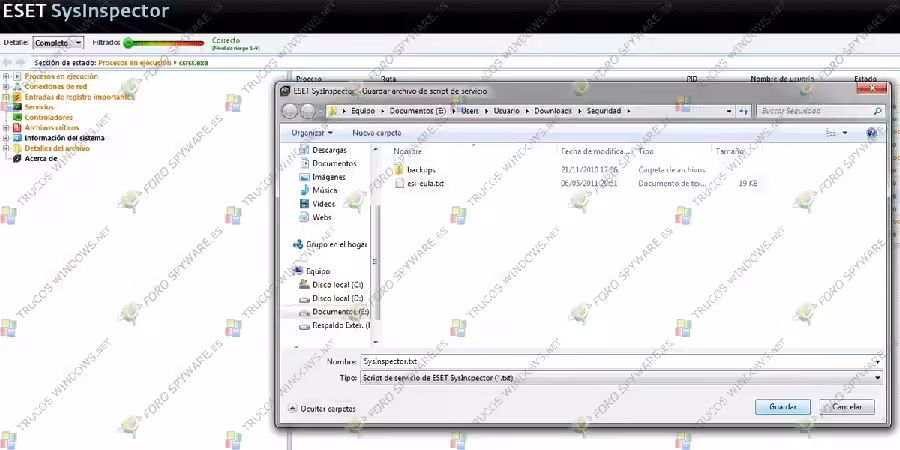Open Vídeos in the navigation pane
This screenshot has height=450, width=900.
[x=324, y=204]
